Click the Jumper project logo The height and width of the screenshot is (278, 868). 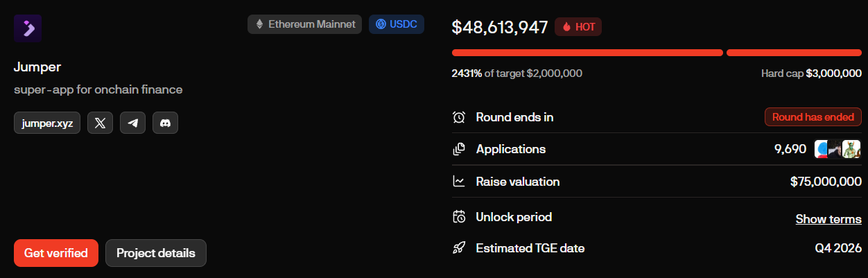28,28
